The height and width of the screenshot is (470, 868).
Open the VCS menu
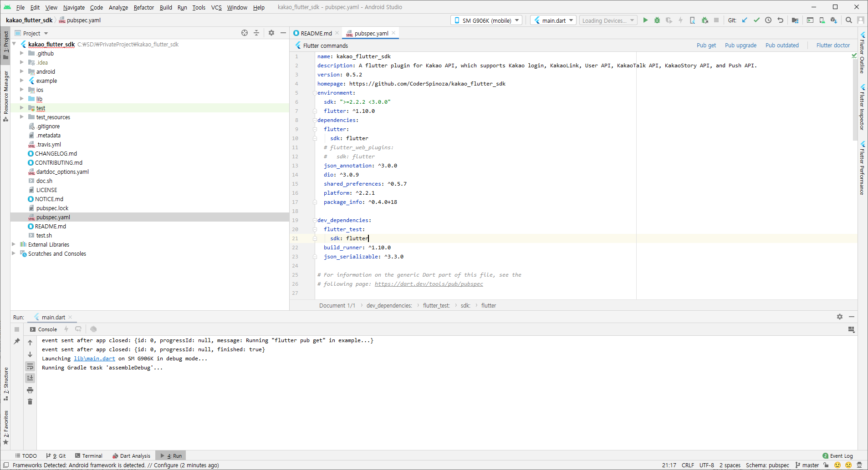coord(216,7)
